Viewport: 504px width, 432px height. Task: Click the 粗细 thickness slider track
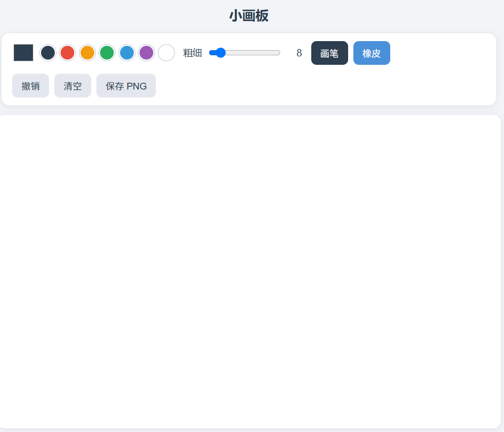click(x=244, y=53)
